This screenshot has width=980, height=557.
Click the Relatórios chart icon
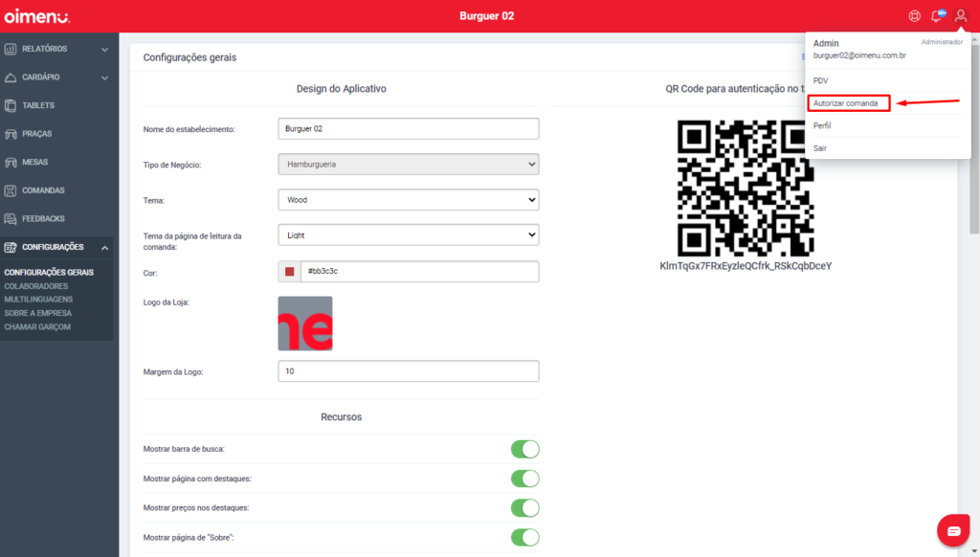click(x=11, y=49)
